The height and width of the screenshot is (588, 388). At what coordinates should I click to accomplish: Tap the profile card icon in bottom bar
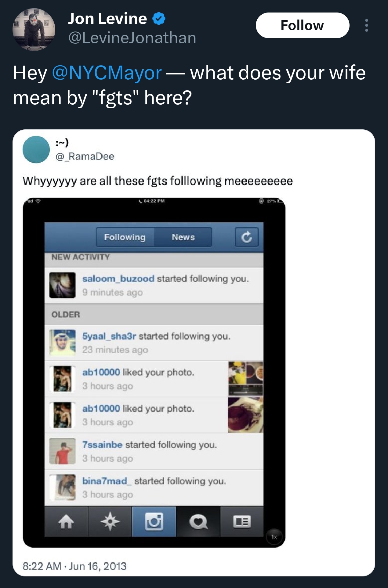click(242, 521)
